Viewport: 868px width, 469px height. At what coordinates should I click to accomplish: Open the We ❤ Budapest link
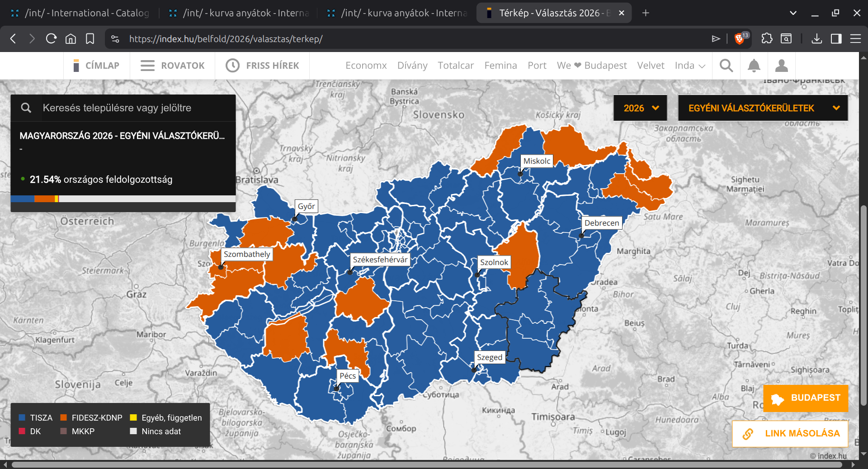(592, 66)
